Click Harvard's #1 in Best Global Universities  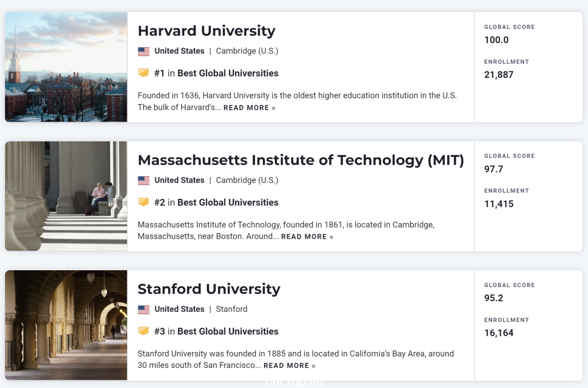pyautogui.click(x=216, y=73)
